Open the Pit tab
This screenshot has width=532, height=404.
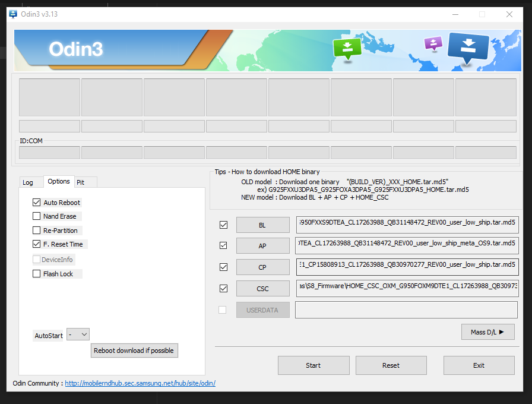pos(85,182)
